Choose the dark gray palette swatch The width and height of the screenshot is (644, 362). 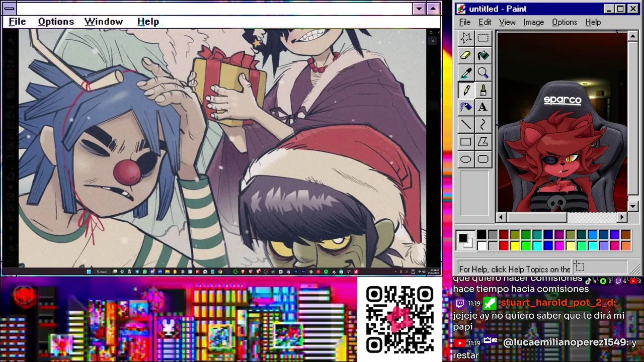pos(493,235)
